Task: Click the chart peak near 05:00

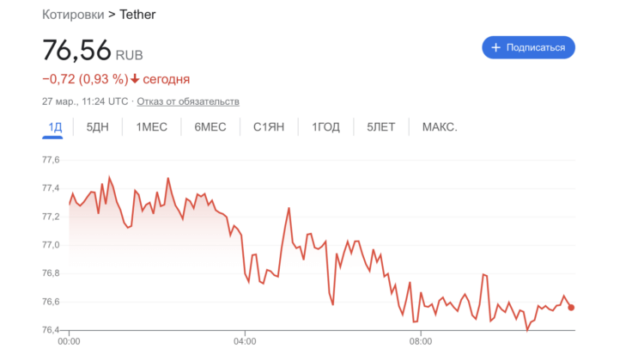Action: click(289, 208)
